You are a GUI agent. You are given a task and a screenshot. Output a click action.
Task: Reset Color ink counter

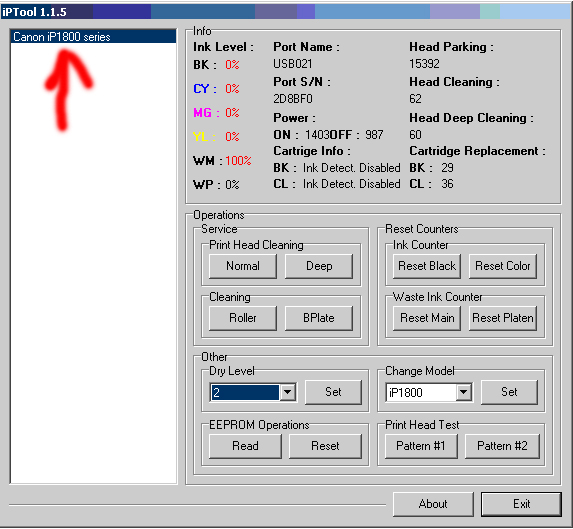coord(503,266)
